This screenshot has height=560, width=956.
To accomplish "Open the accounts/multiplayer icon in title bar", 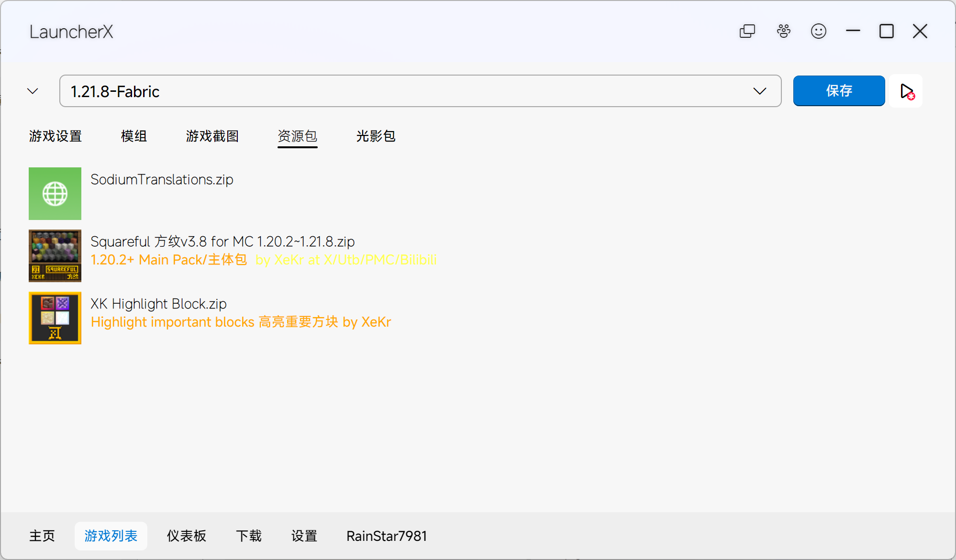I will [783, 31].
